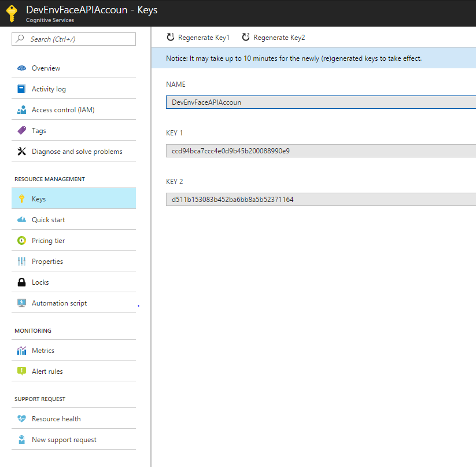Click the Quick start cloud icon
The image size is (476, 467).
21,219
